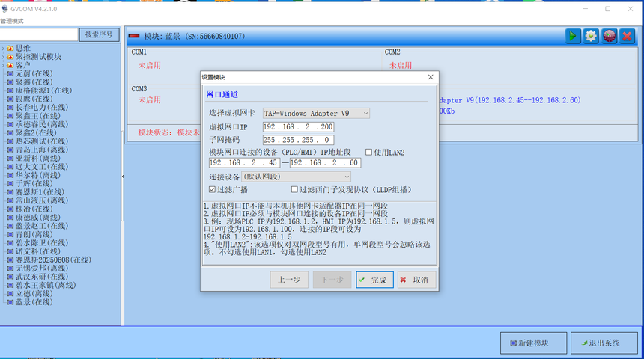
Task: Click the module icon beside 亚新科(离线)
Action: click(x=10, y=159)
